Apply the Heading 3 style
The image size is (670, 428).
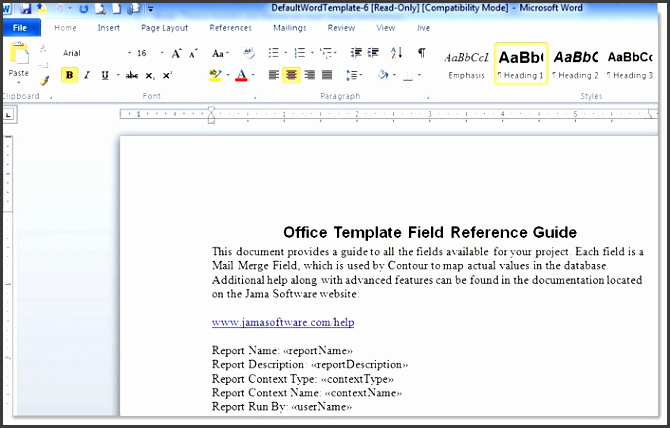[x=630, y=64]
